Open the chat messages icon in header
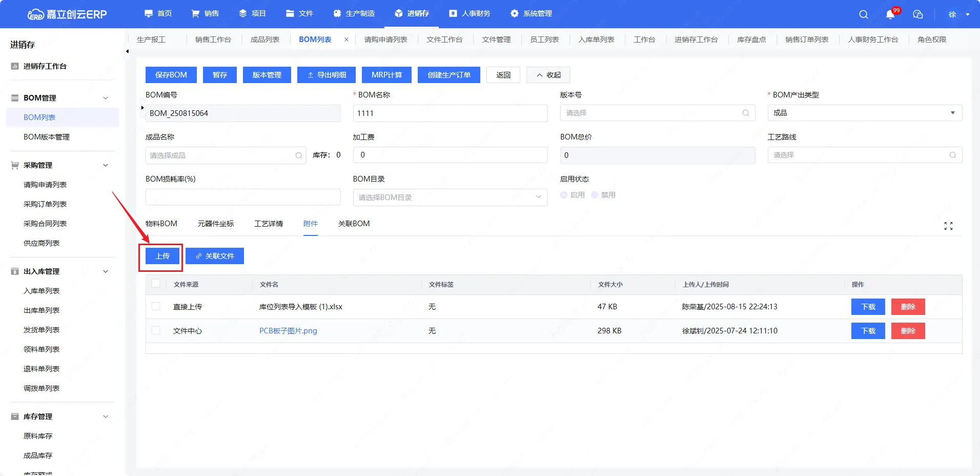 tap(918, 14)
